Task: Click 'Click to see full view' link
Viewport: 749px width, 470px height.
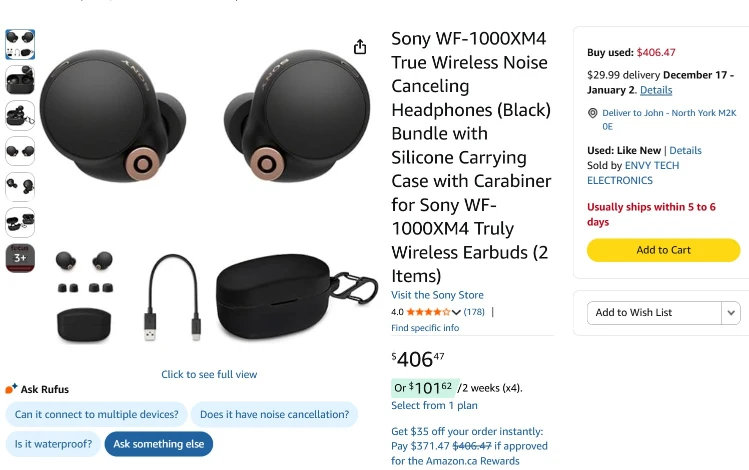Action: [209, 374]
